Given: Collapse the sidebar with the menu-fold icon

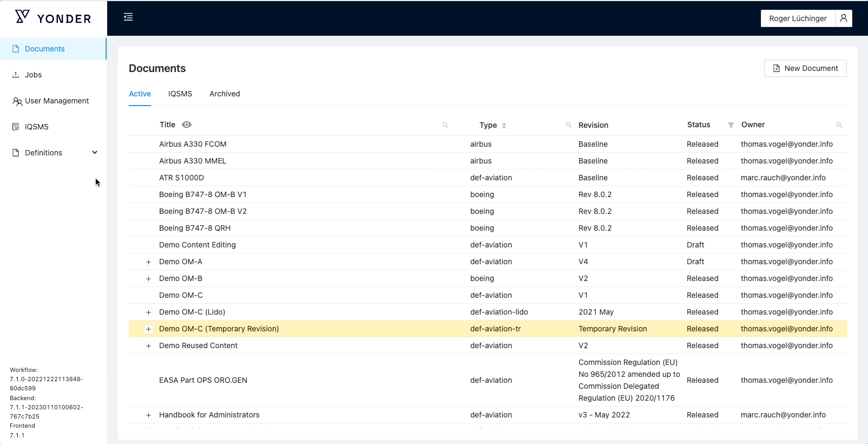Looking at the screenshot, I should [x=128, y=17].
